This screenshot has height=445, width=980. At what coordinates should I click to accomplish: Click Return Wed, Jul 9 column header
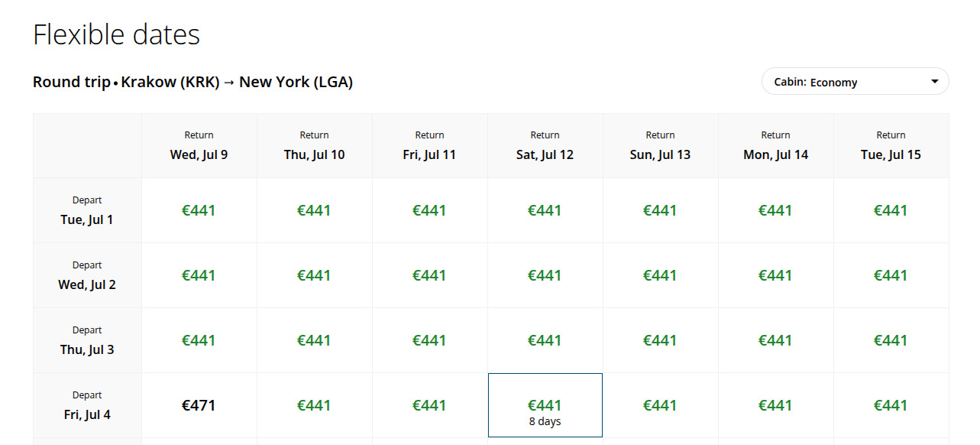point(199,146)
